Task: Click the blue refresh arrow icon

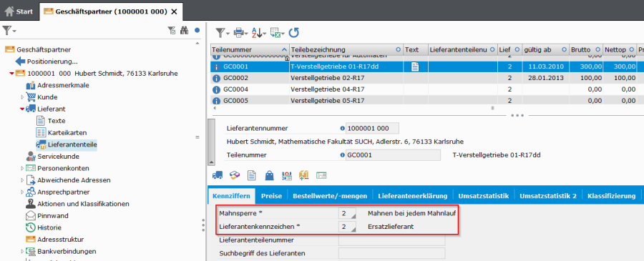Action: click(293, 32)
